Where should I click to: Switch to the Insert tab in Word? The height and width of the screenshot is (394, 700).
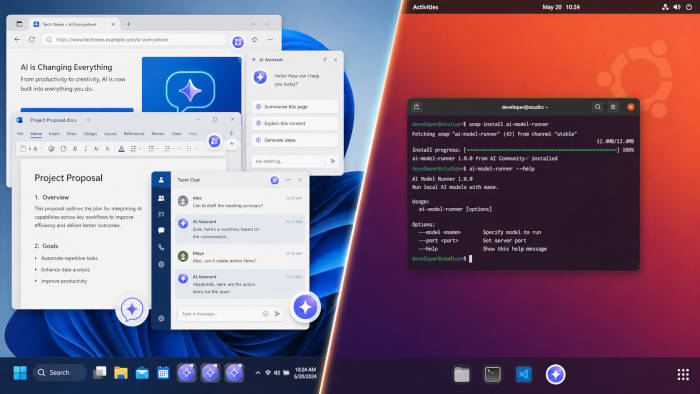[x=54, y=133]
